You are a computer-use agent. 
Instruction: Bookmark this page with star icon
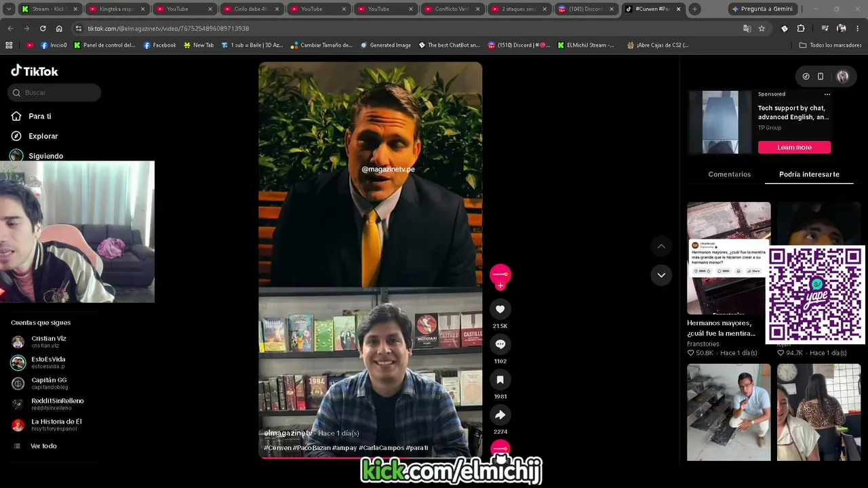762,28
